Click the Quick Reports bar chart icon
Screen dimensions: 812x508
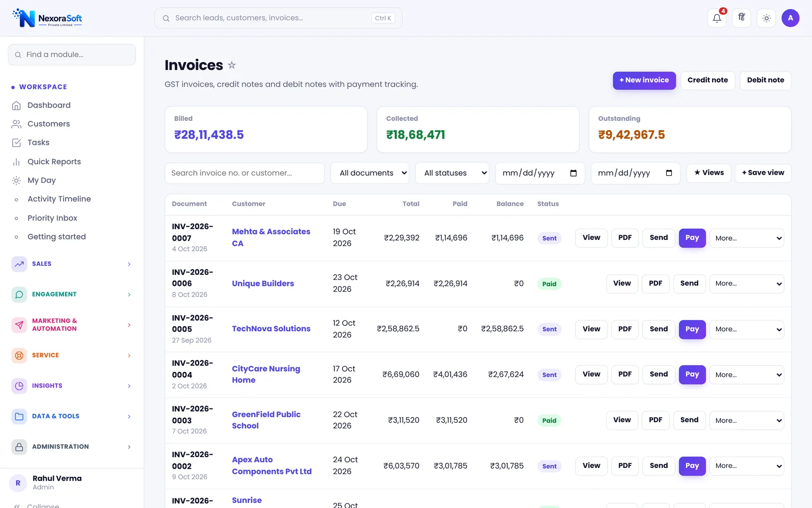(x=17, y=162)
